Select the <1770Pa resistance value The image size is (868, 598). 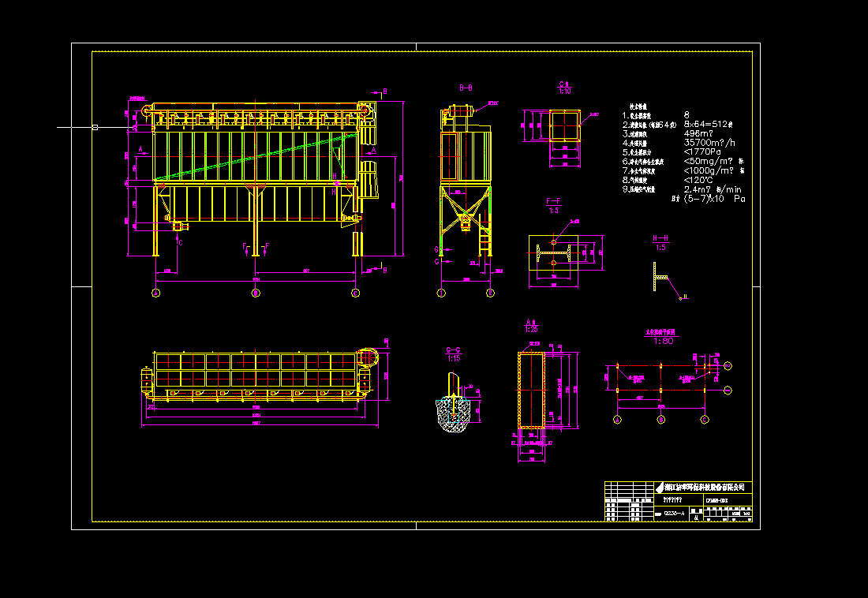pyautogui.click(x=702, y=152)
